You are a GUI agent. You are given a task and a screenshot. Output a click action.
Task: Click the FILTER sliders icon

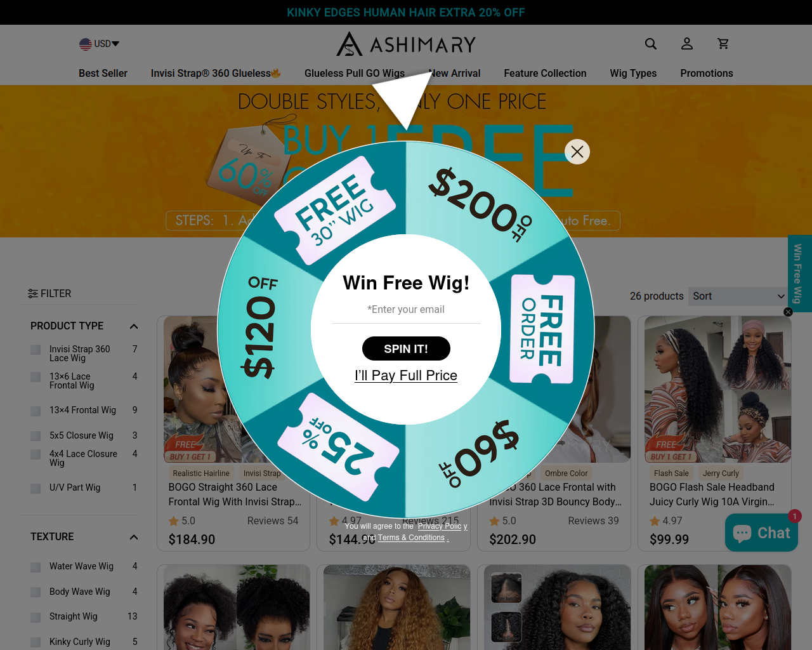point(33,293)
